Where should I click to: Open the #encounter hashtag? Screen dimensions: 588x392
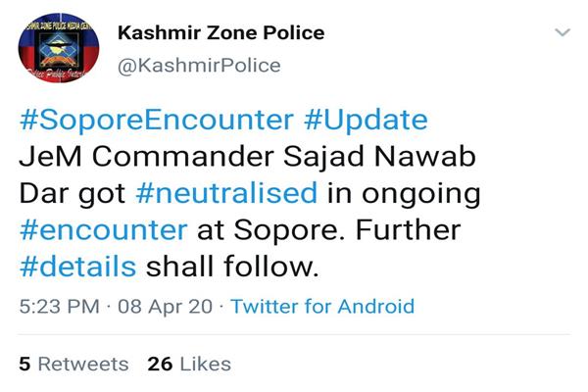(x=104, y=230)
